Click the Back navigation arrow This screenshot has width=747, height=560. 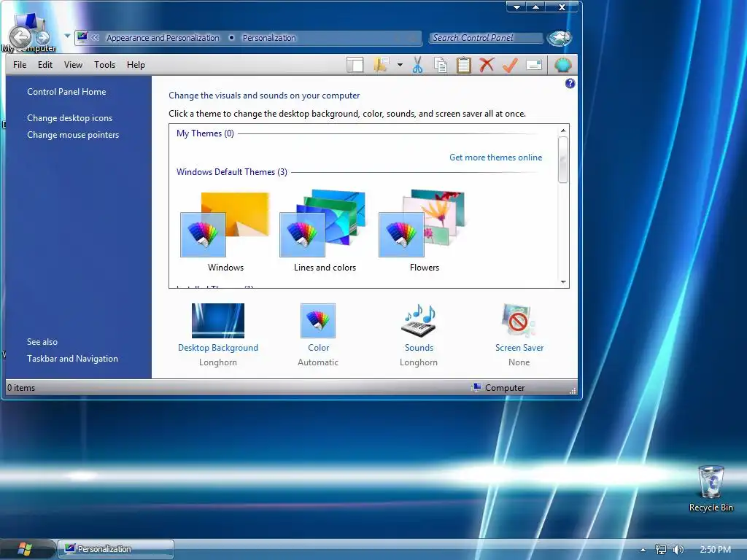click(20, 37)
